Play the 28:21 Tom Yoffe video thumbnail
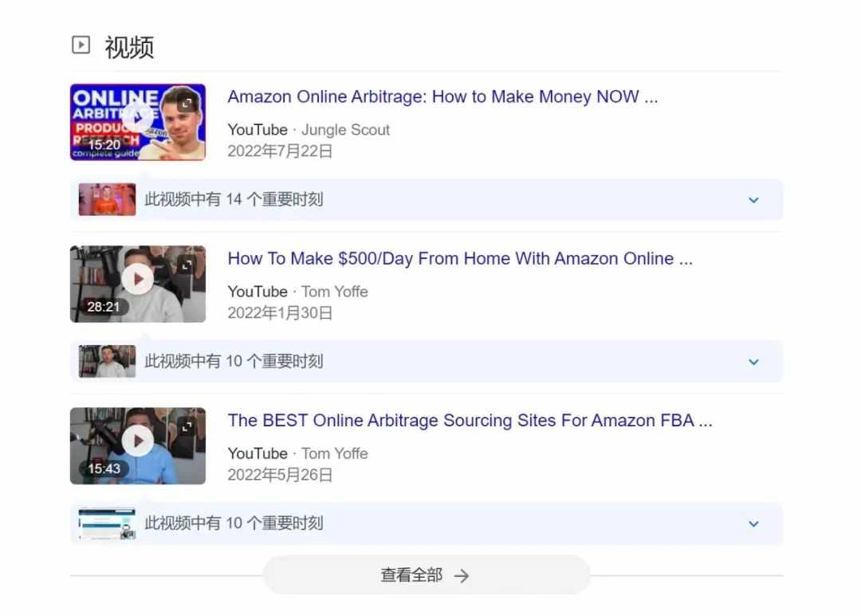 [x=138, y=284]
